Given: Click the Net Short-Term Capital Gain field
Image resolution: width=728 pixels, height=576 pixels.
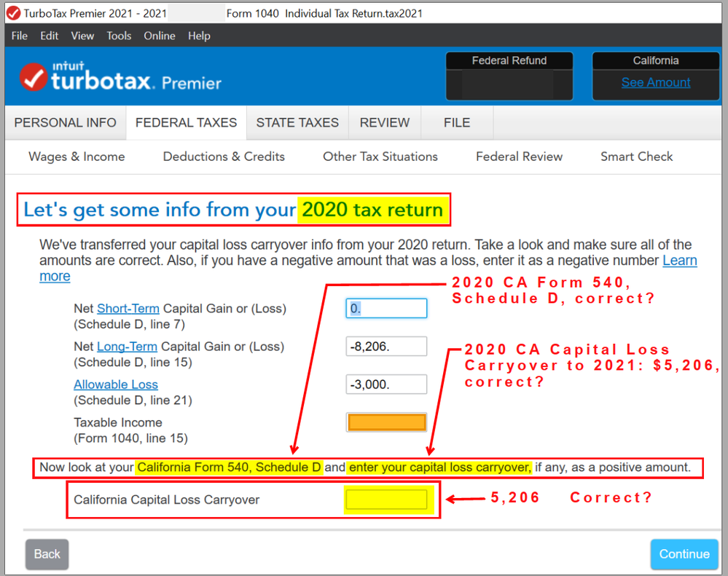Looking at the screenshot, I should 386,309.
